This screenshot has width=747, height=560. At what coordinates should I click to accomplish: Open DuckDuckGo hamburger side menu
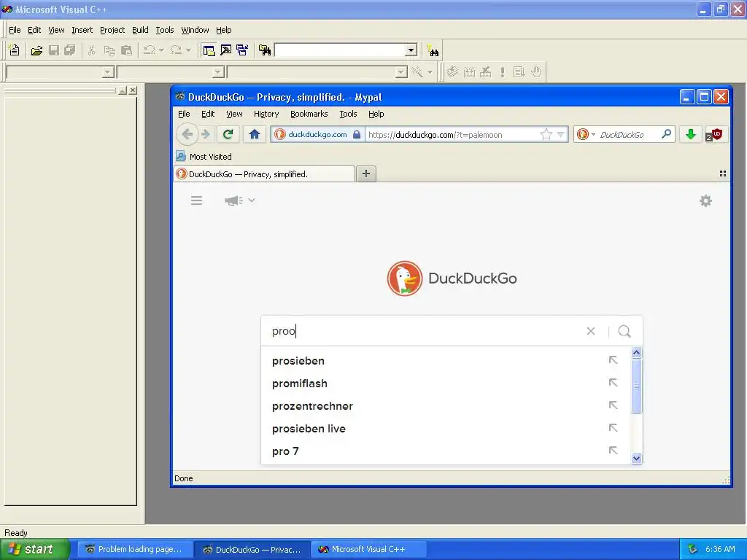(x=196, y=201)
